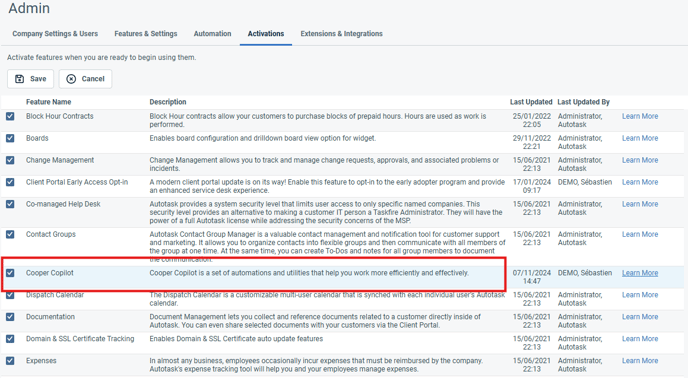The height and width of the screenshot is (378, 688).
Task: Select the Activations tab
Action: click(266, 34)
